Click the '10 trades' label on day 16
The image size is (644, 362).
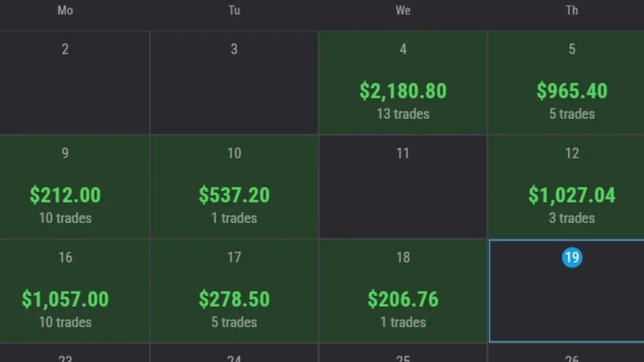[65, 322]
